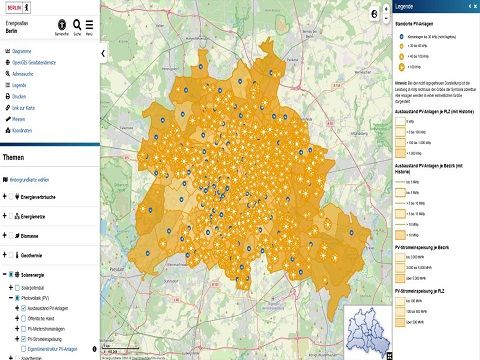This screenshot has height=360, width=480.
Task: Open the Barrierefrei accessibility icon
Action: click(62, 25)
